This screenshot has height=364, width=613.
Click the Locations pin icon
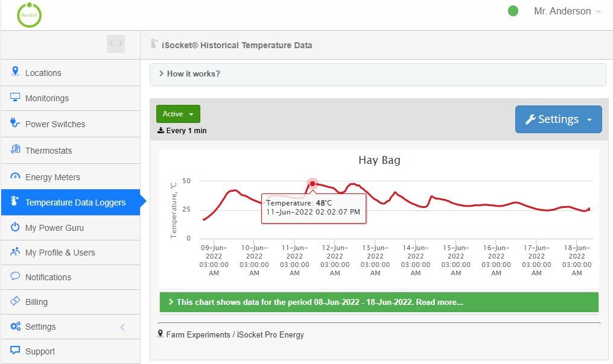pos(15,72)
